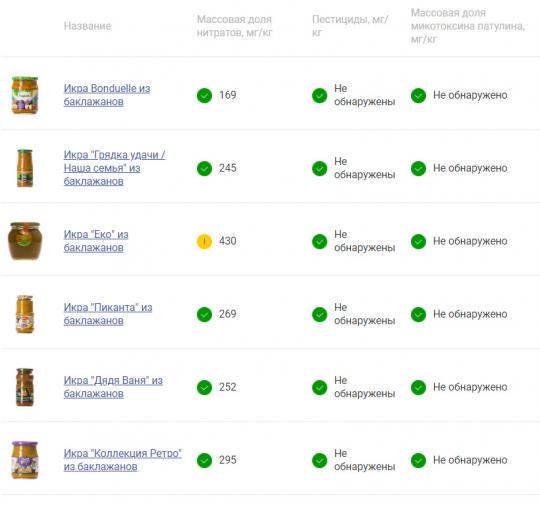Open Икра "Еко" из баклажанов link
The width and height of the screenshot is (540, 505).
pyautogui.click(x=96, y=241)
